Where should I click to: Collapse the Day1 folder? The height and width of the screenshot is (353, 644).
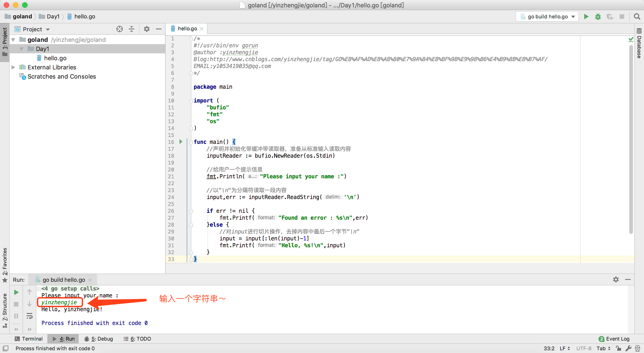pos(21,49)
